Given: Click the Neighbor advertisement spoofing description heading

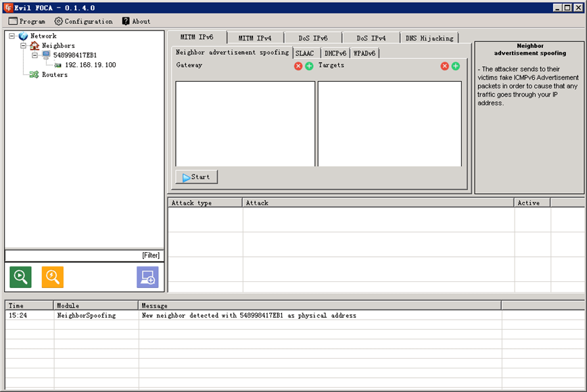Looking at the screenshot, I should [530, 49].
